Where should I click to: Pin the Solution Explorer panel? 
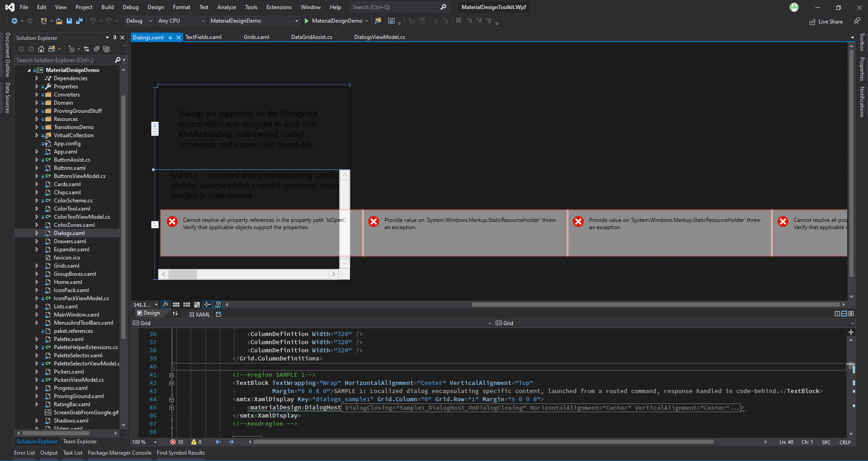(x=115, y=38)
